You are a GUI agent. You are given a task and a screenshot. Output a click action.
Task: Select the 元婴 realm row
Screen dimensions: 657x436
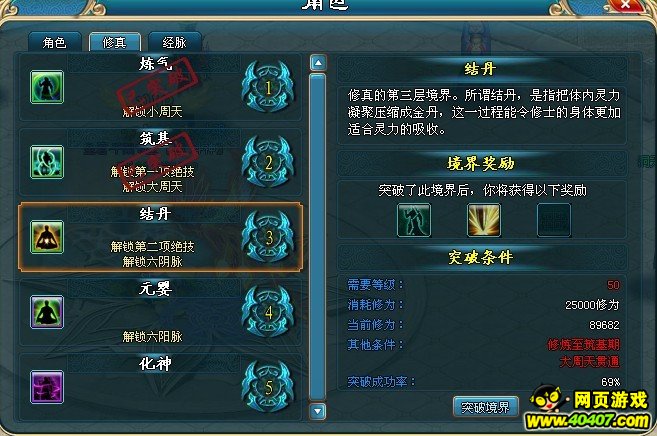coord(160,312)
